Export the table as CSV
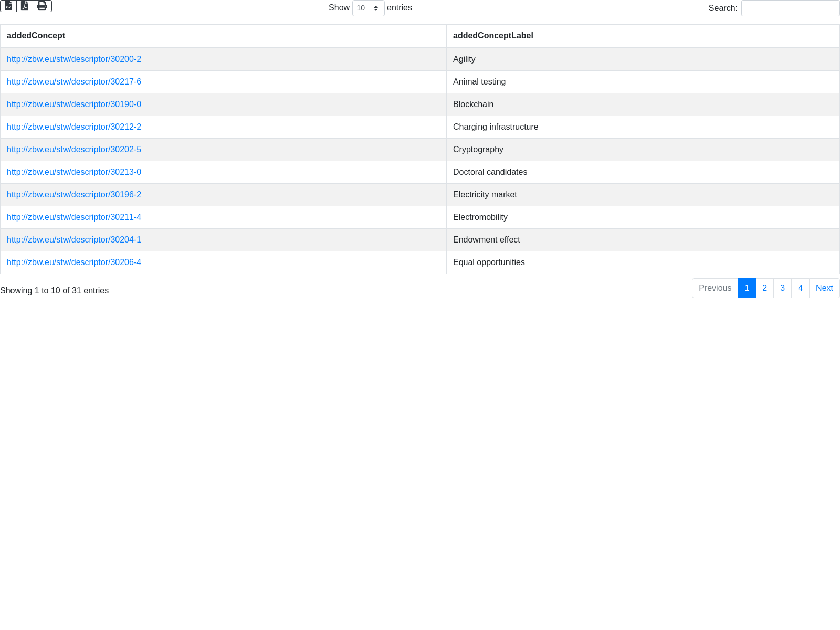 [x=8, y=6]
